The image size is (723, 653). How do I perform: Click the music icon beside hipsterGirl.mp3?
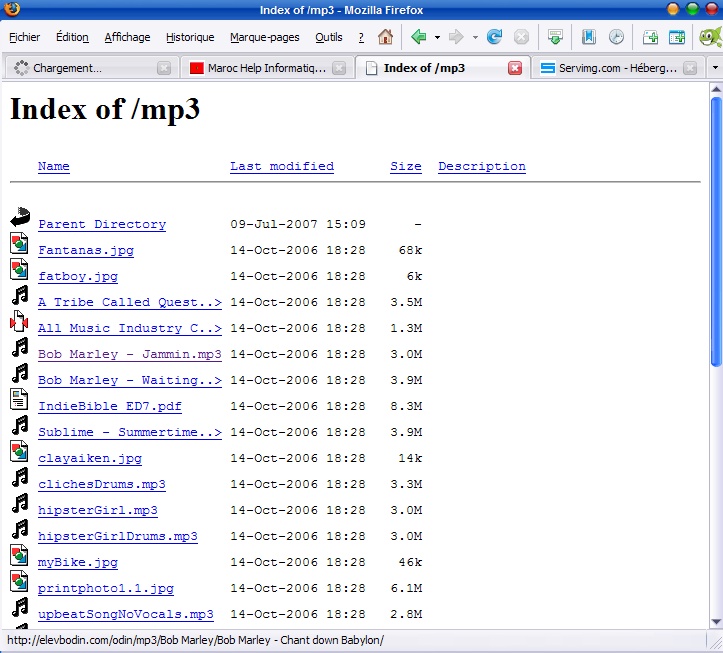(20, 503)
